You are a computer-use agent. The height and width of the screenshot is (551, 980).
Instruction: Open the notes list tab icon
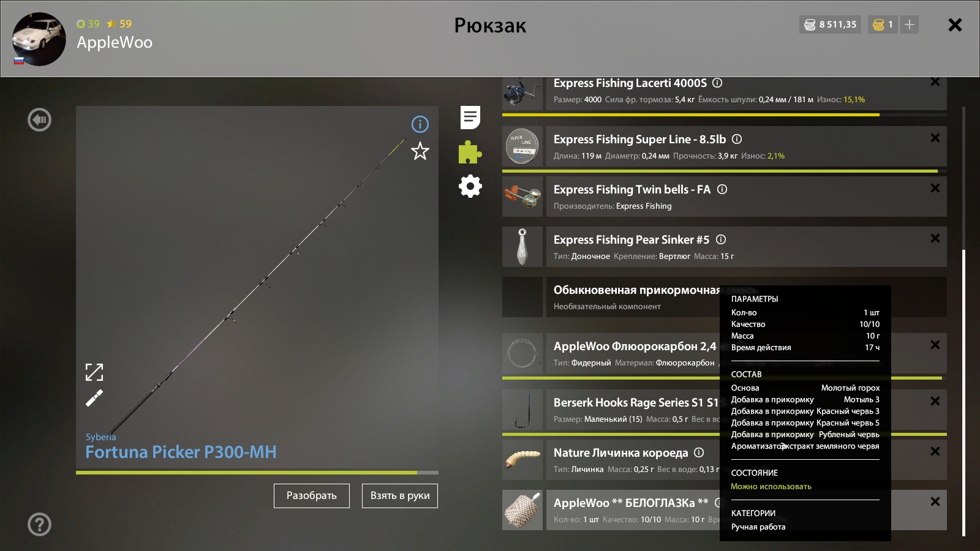[470, 118]
